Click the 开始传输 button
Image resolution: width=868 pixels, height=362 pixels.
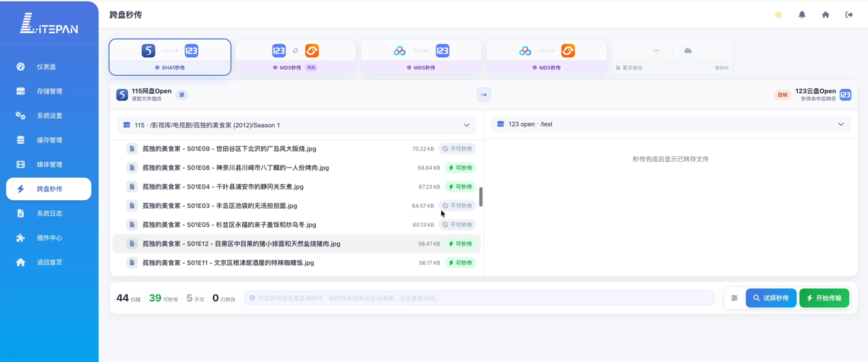pos(824,298)
